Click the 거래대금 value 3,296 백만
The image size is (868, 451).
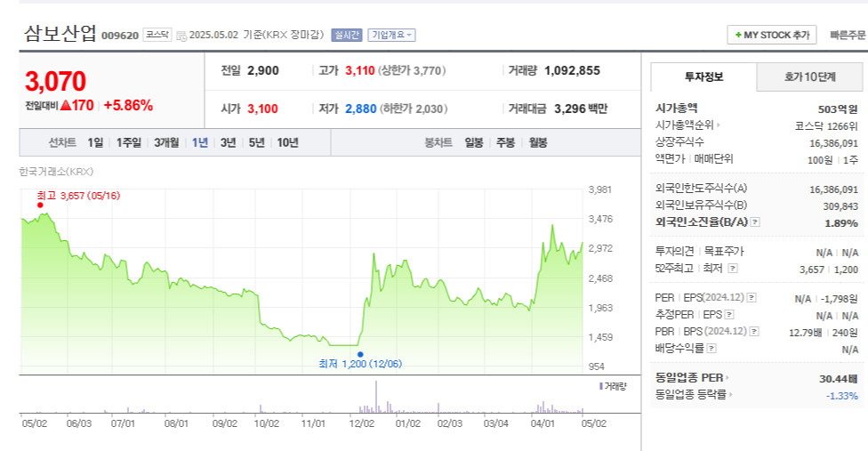click(x=581, y=109)
